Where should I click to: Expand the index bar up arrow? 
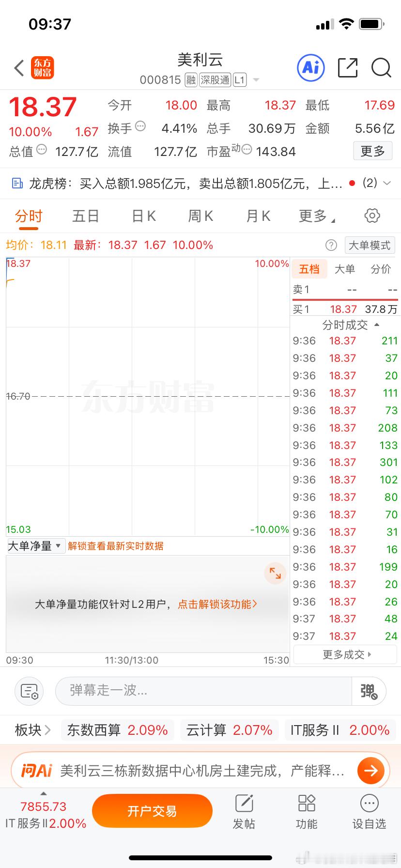point(44,793)
